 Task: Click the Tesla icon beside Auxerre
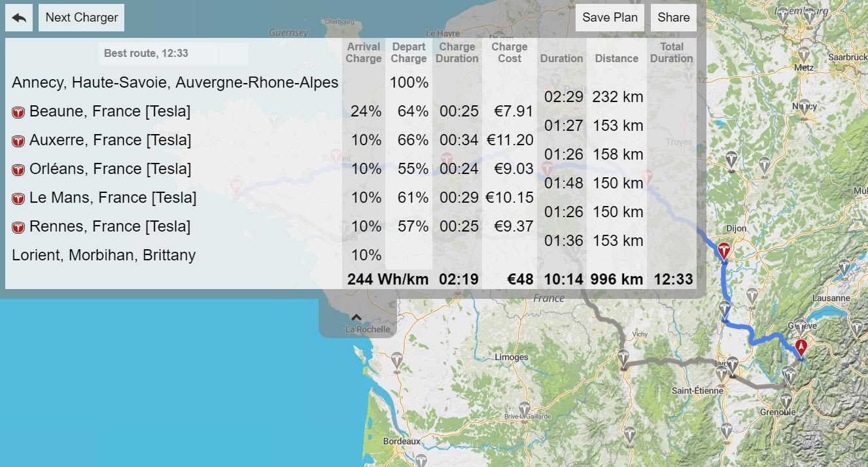[x=18, y=141]
